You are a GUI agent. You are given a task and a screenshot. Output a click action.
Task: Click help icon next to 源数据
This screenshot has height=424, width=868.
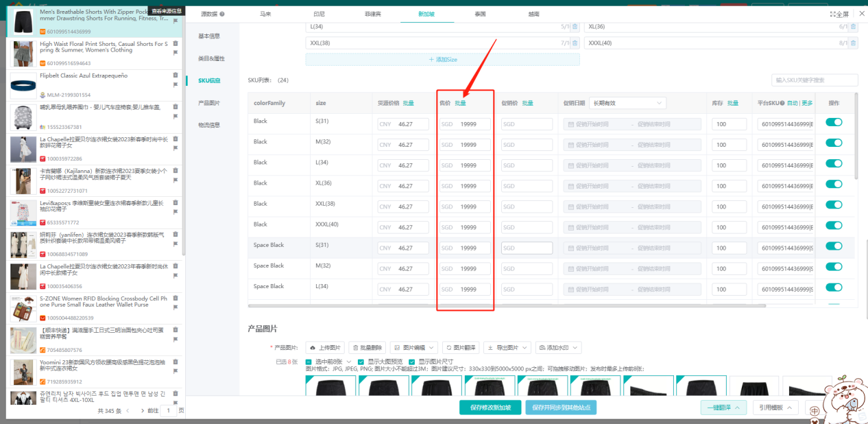[222, 14]
